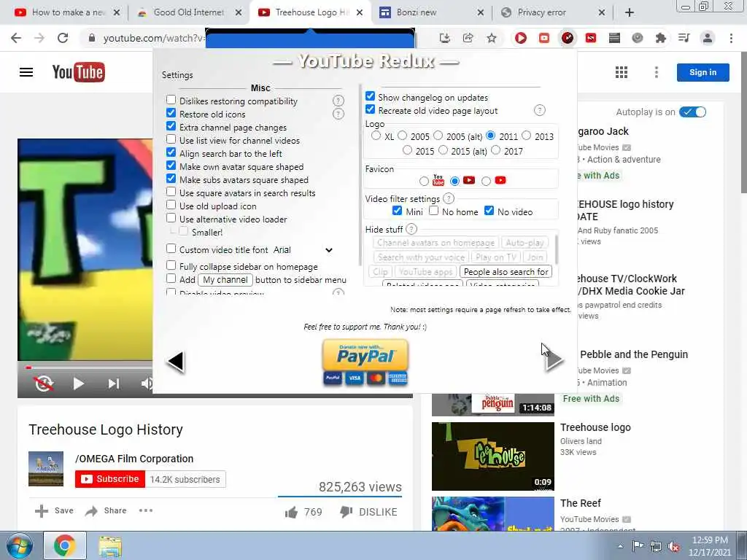This screenshot has width=747, height=560.
Task: Switch to How to make a new tab
Action: [67, 12]
